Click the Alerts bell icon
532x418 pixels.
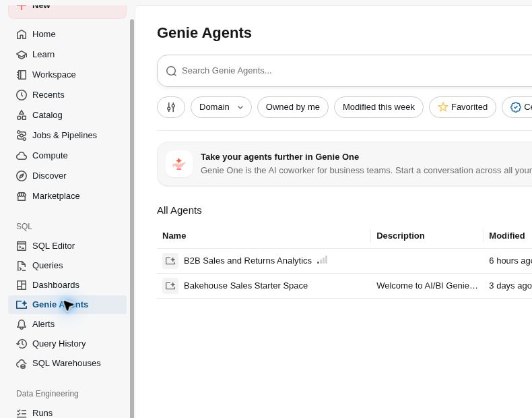22,324
